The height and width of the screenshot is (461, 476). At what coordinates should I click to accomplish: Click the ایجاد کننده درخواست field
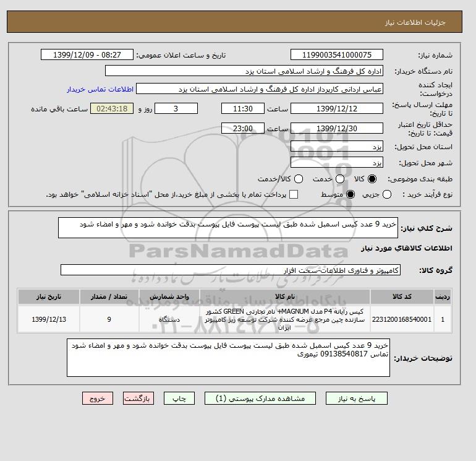point(260,88)
